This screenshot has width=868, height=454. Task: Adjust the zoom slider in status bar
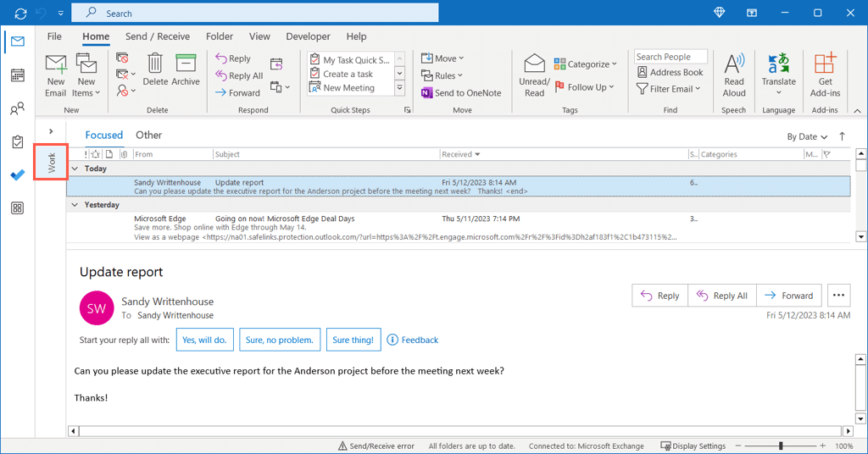tap(781, 446)
